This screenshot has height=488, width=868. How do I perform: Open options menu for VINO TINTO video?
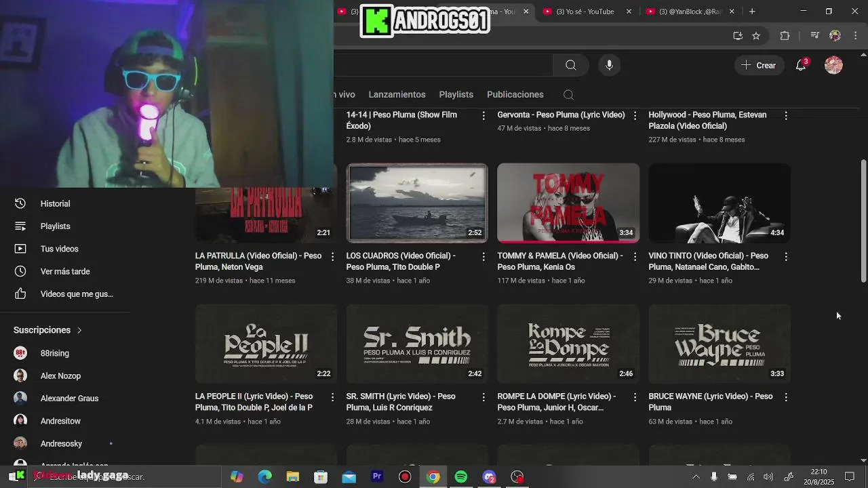coord(786,257)
